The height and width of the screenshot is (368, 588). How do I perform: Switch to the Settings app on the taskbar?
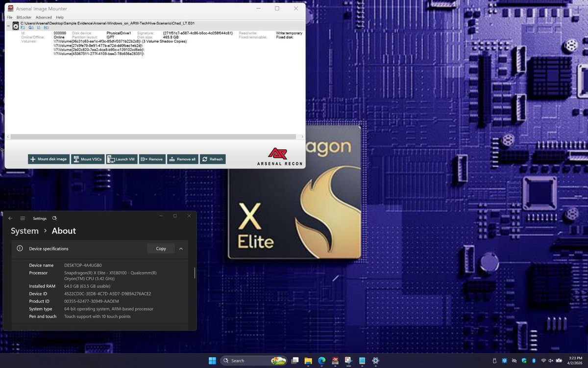click(375, 361)
